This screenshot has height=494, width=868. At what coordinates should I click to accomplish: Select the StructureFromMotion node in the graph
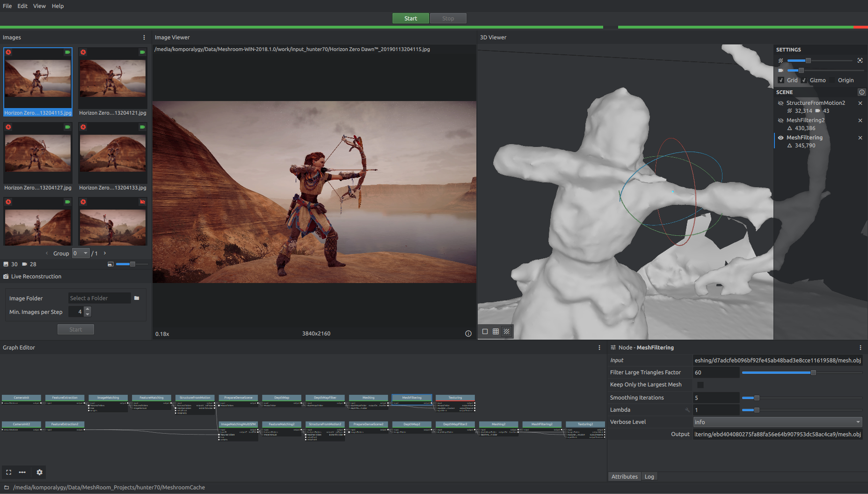tap(195, 398)
